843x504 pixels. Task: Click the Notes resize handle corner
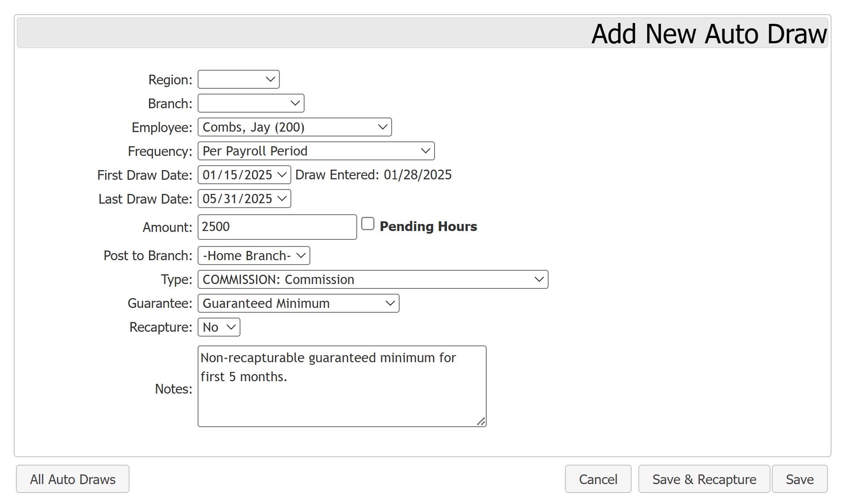(x=481, y=422)
